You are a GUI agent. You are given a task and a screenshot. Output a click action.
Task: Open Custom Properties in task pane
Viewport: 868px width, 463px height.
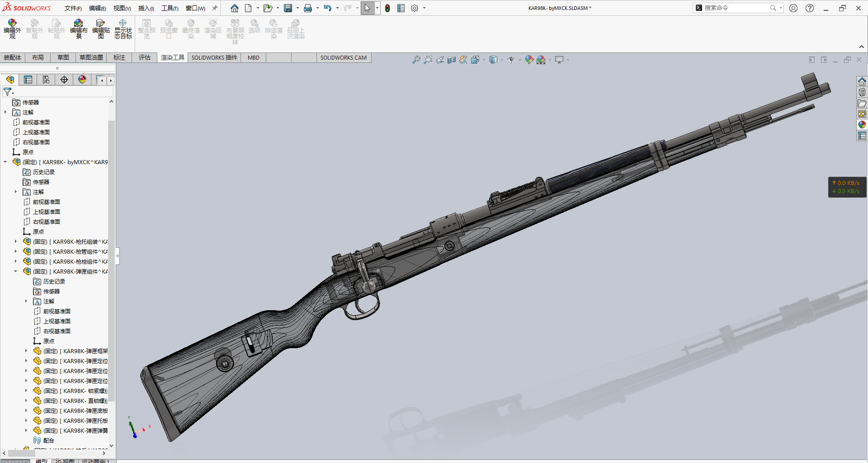[862, 136]
